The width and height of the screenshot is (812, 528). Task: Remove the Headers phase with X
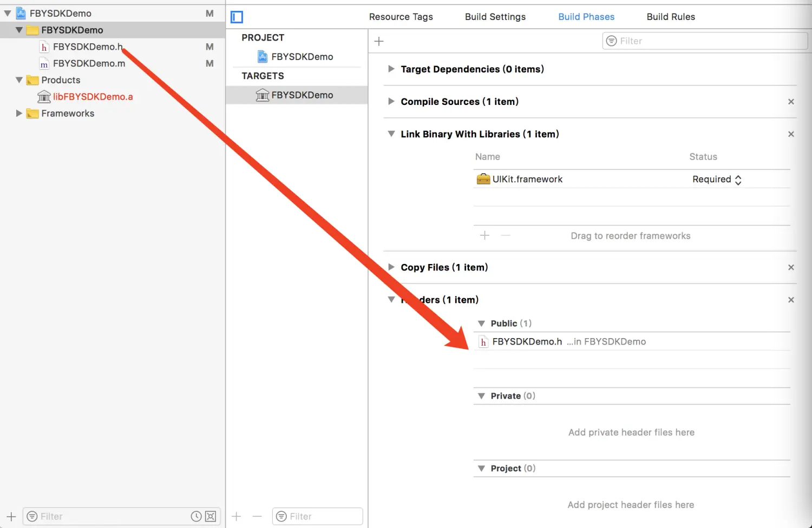pos(791,300)
